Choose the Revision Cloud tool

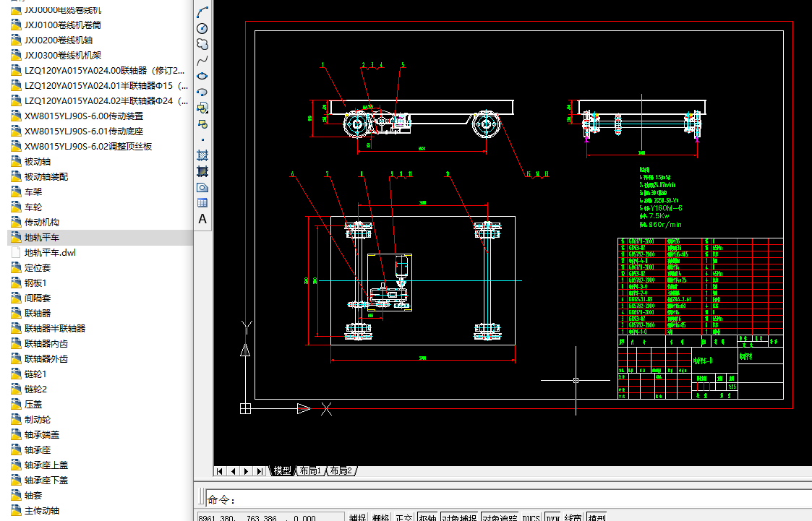point(202,44)
